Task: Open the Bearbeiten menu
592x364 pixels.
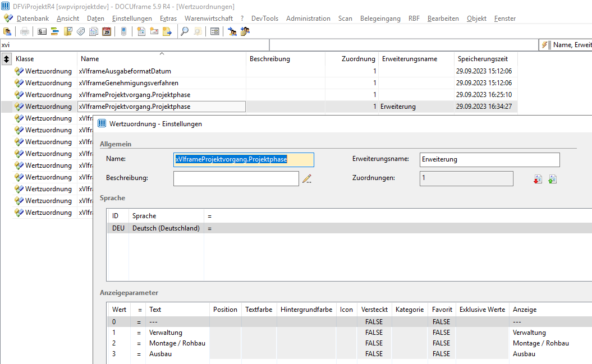Action: pos(443,19)
